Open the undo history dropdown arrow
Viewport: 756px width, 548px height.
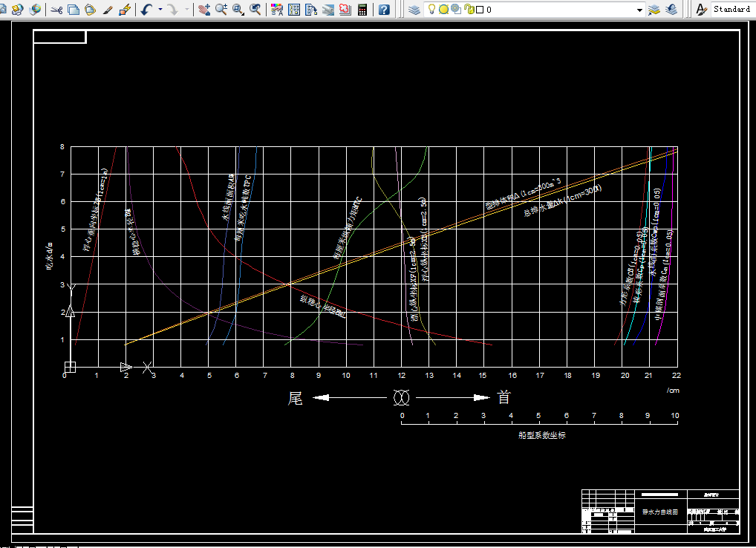coord(160,9)
